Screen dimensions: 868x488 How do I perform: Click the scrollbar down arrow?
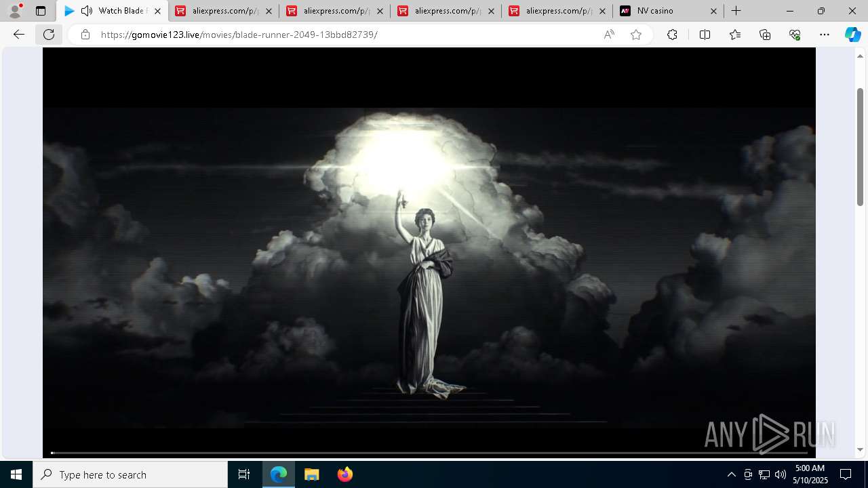pyautogui.click(x=861, y=449)
